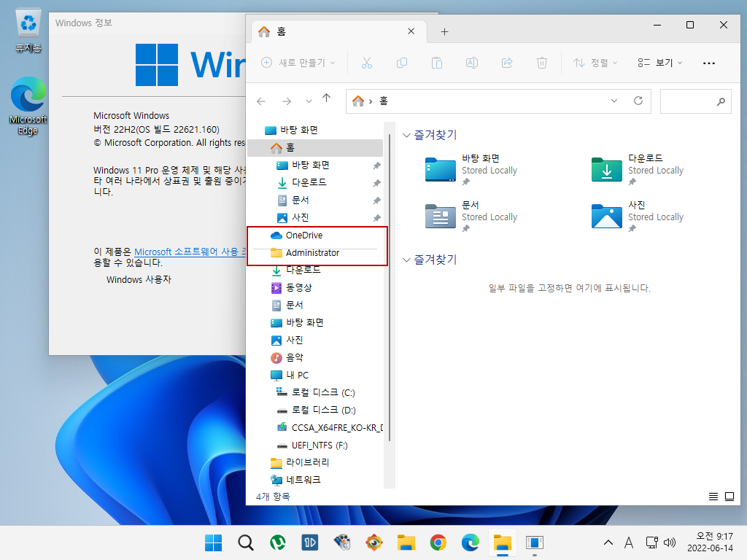
Task: Go back with the left arrow button
Action: [261, 101]
